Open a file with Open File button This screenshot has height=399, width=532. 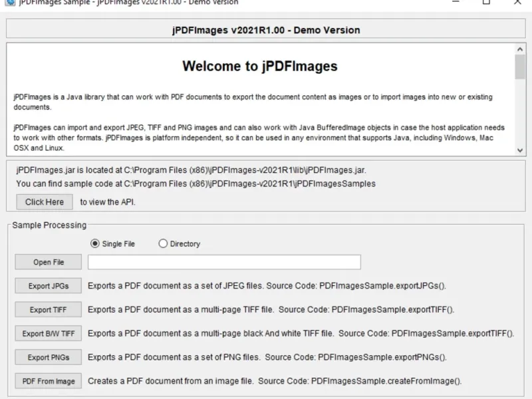pos(48,262)
